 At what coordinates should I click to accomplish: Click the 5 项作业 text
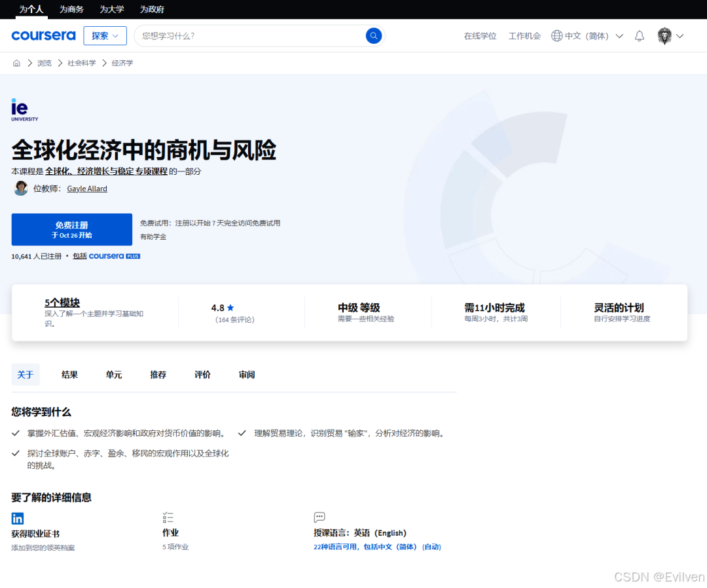(x=175, y=547)
